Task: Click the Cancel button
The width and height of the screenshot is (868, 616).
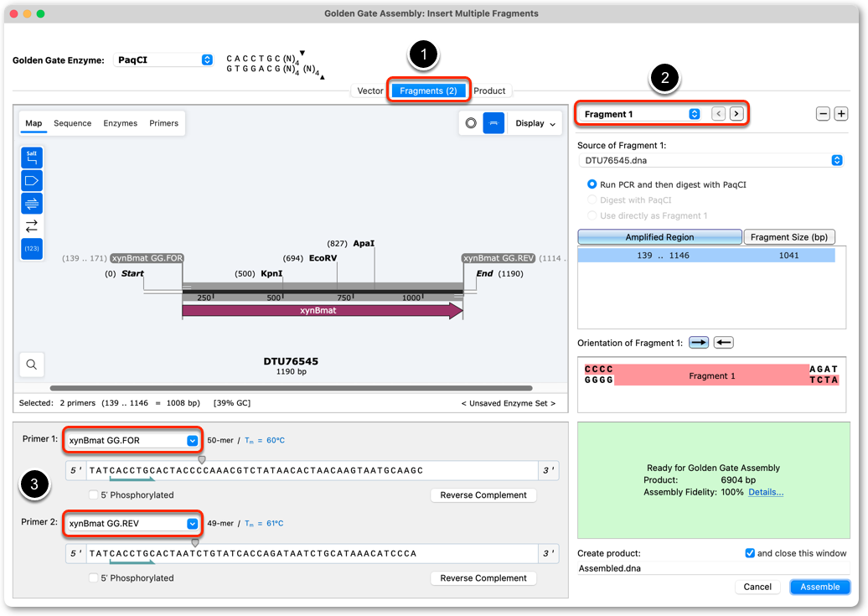Action: (757, 587)
